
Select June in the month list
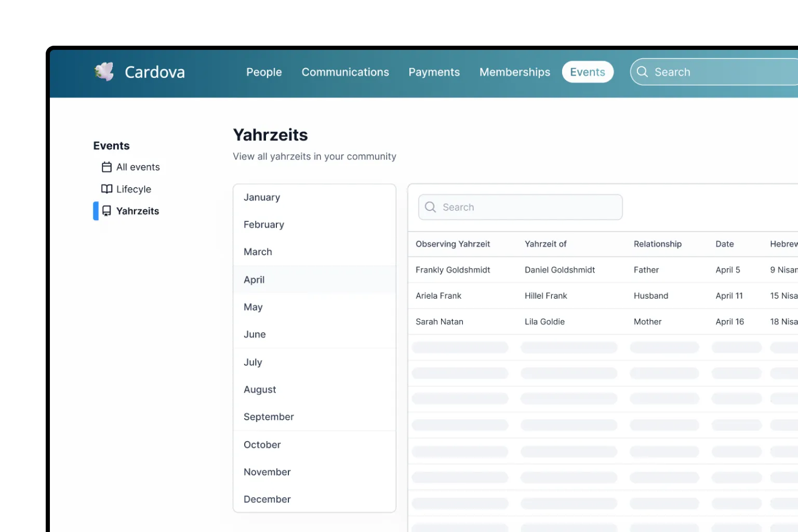[x=315, y=334]
